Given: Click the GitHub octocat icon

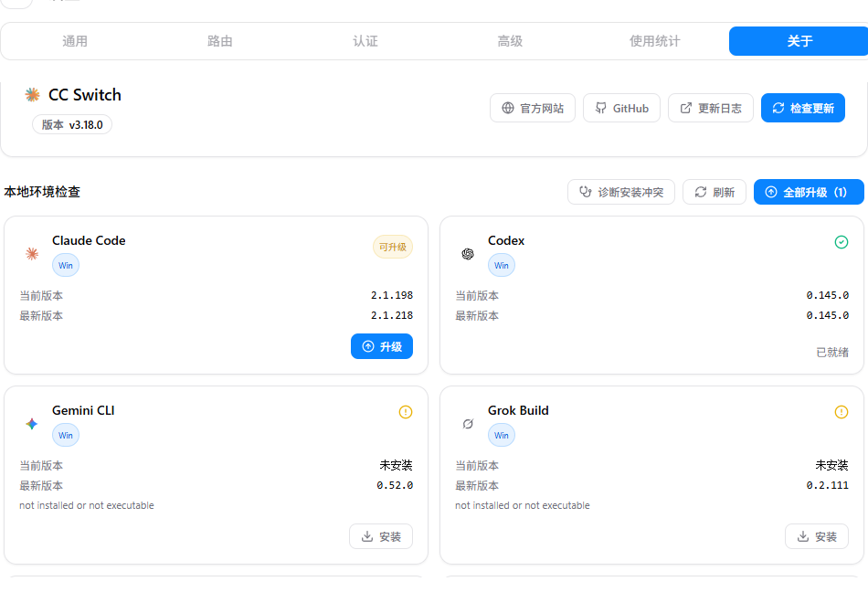Looking at the screenshot, I should click(x=600, y=108).
